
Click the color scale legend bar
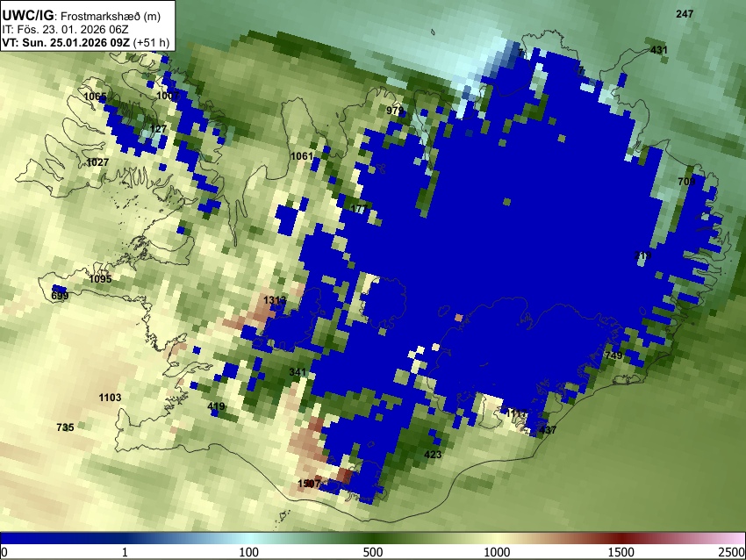point(373,538)
